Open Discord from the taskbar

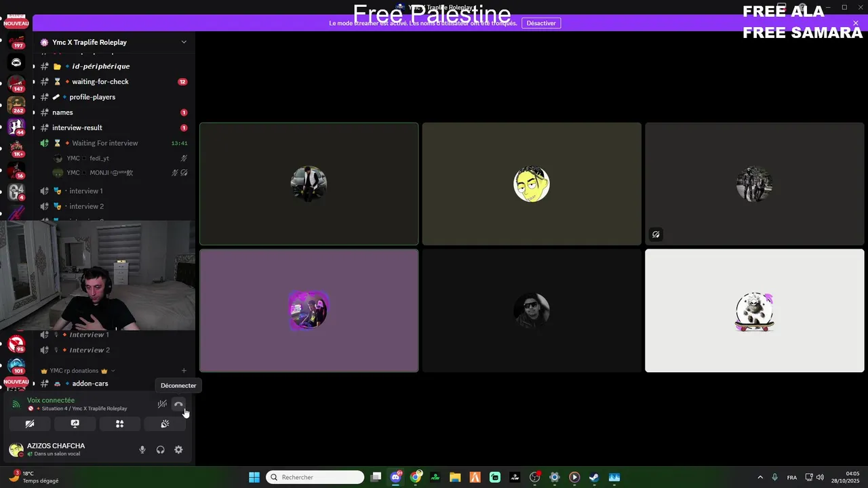tap(396, 477)
